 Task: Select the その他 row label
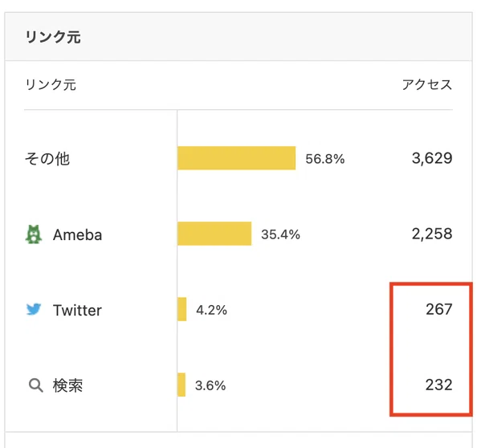click(x=47, y=158)
